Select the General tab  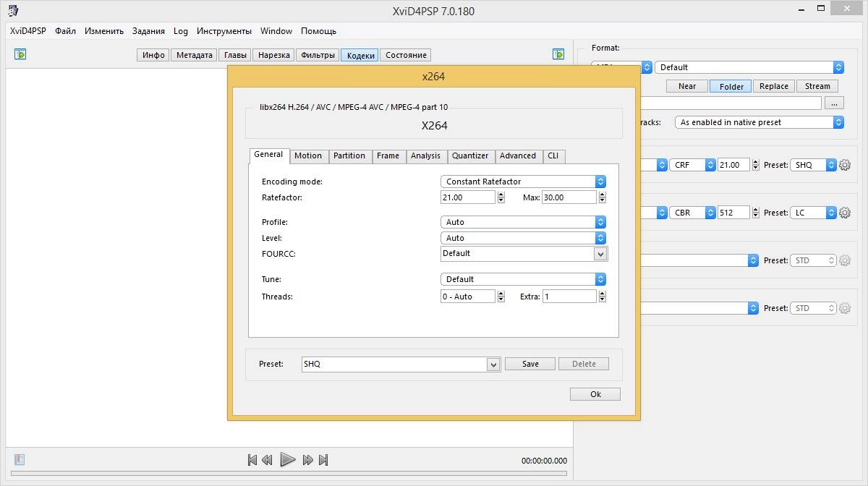pos(268,155)
